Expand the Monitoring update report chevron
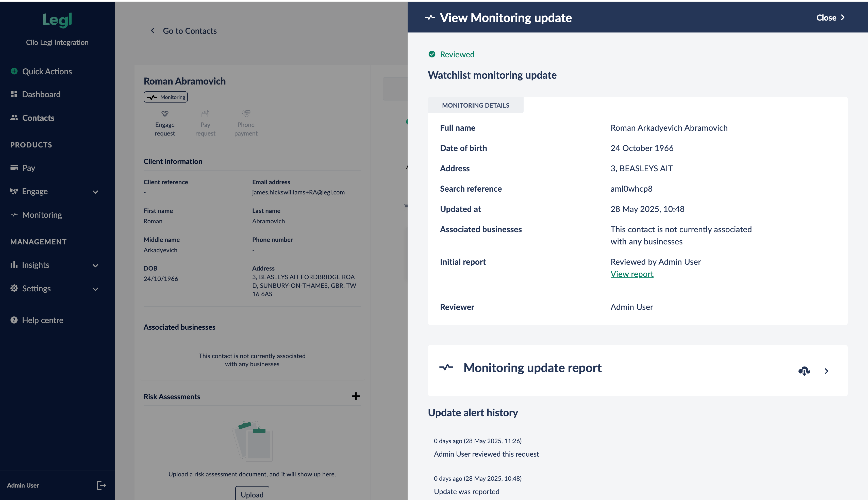 826,371
